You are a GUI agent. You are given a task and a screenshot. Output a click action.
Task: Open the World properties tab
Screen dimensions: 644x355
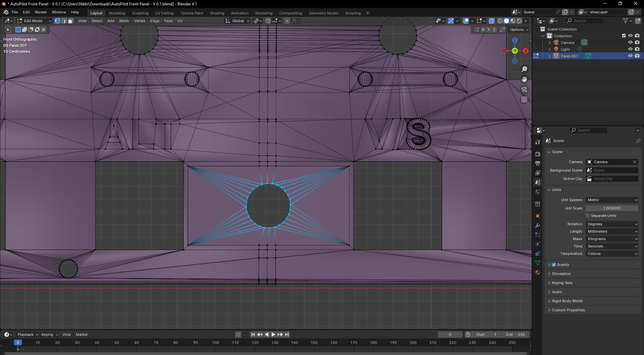[x=538, y=192]
